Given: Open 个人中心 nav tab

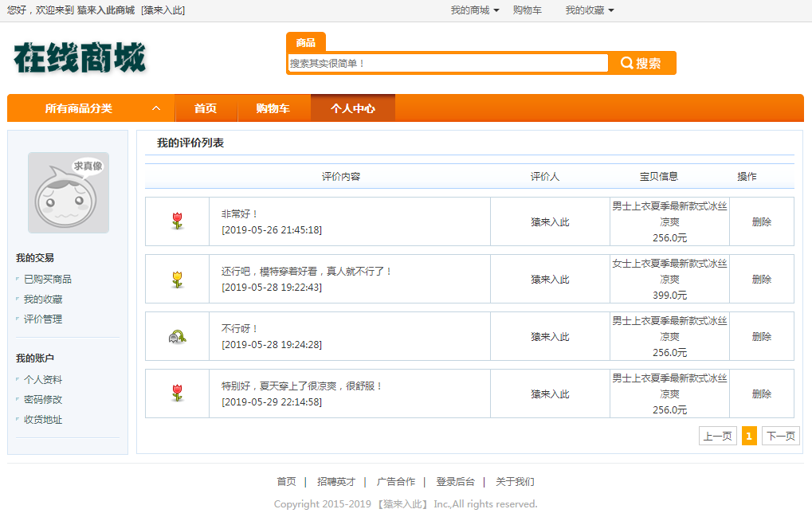Looking at the screenshot, I should tap(353, 108).
